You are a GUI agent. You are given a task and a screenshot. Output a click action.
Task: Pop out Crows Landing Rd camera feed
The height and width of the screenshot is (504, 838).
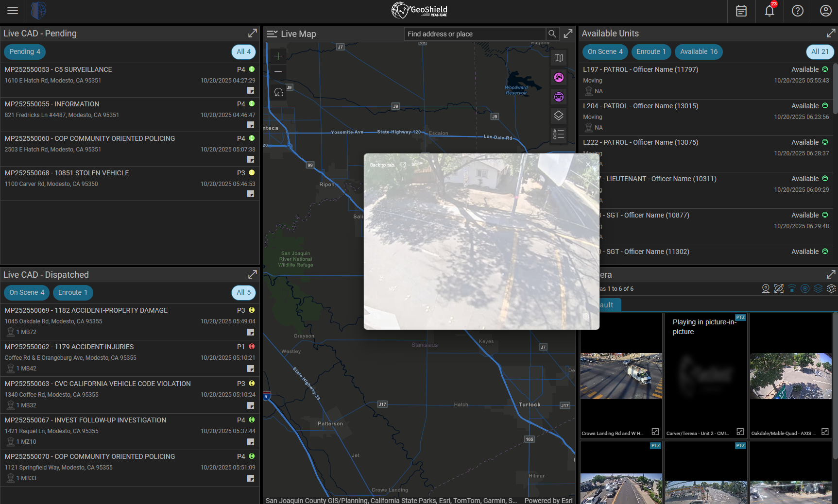[x=655, y=432]
